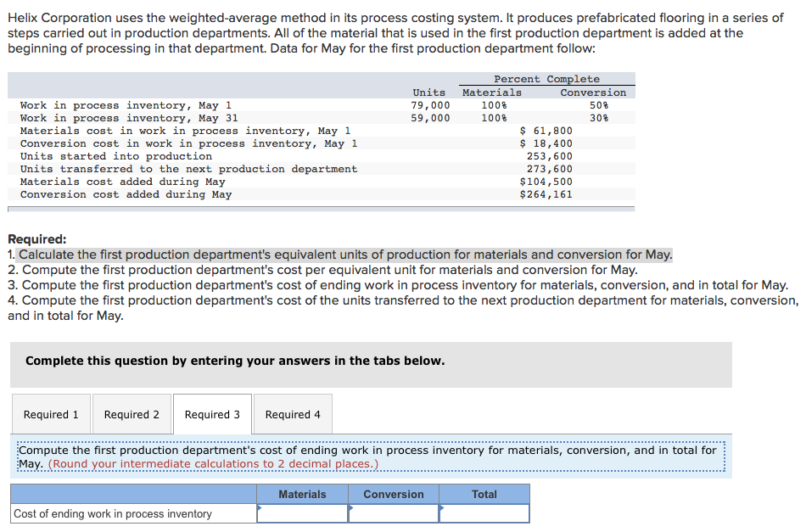This screenshot has width=806, height=532.
Task: Open the Required 1 tab
Action: point(52,414)
